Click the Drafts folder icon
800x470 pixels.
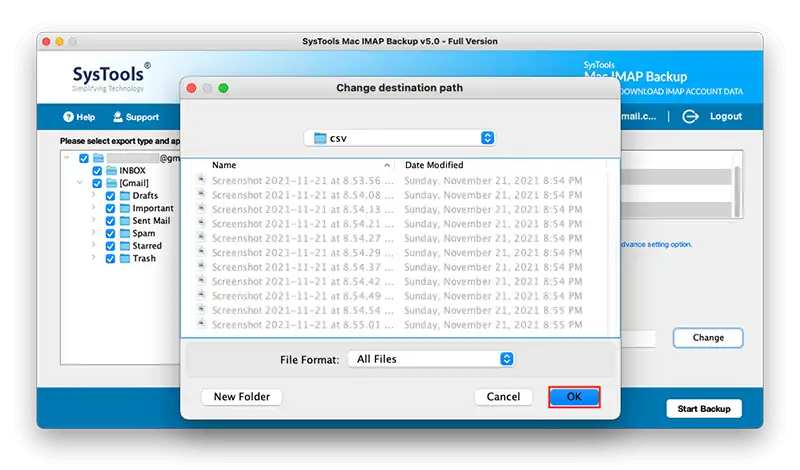pyautogui.click(x=125, y=195)
